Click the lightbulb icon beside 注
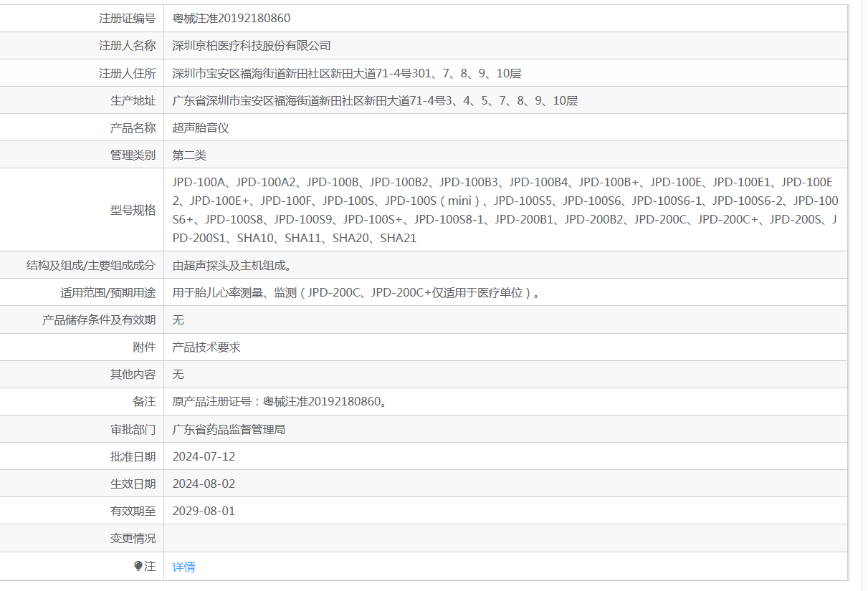The width and height of the screenshot is (868, 591). [x=138, y=566]
